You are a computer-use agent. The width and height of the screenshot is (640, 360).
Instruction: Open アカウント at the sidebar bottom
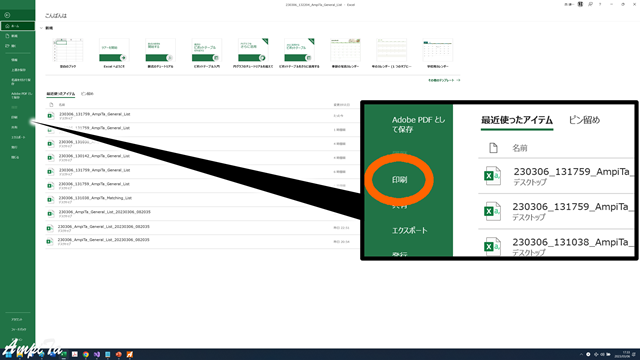tap(17, 320)
